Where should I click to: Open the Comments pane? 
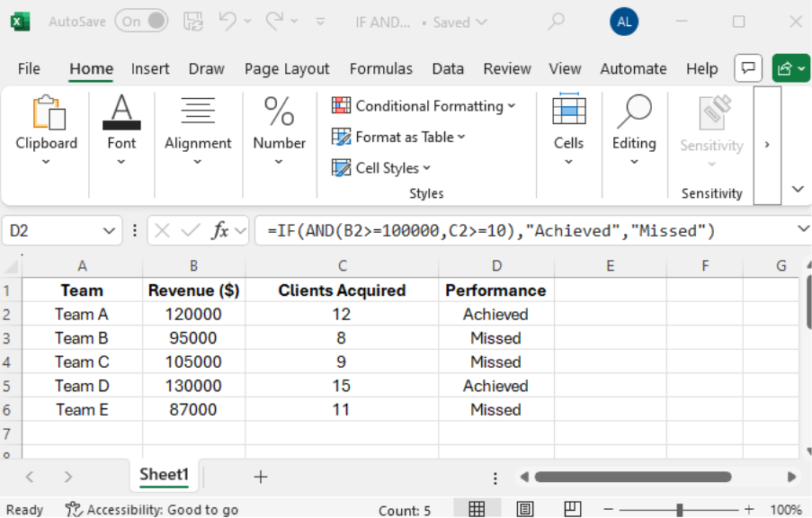pyautogui.click(x=748, y=68)
